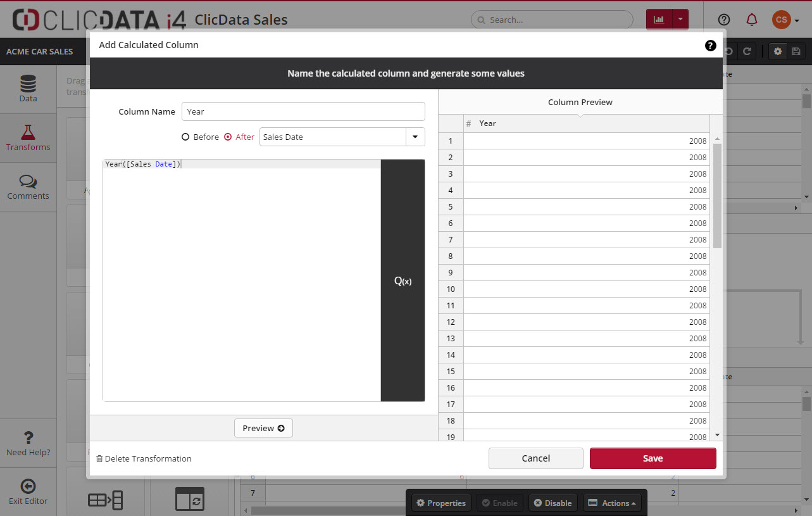Click the Exit Editor arrow icon
Screen dimensions: 812x516
click(28, 486)
